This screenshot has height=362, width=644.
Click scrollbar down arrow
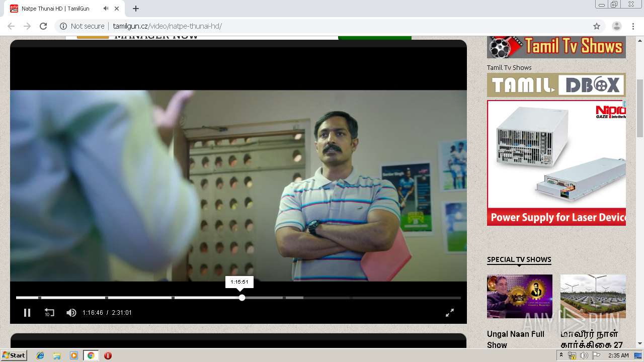click(640, 344)
